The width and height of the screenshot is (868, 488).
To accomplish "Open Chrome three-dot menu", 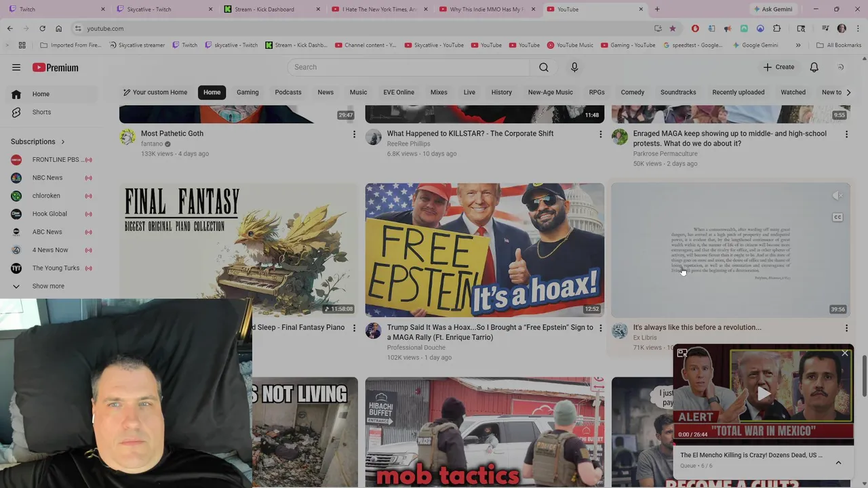I will tap(858, 28).
